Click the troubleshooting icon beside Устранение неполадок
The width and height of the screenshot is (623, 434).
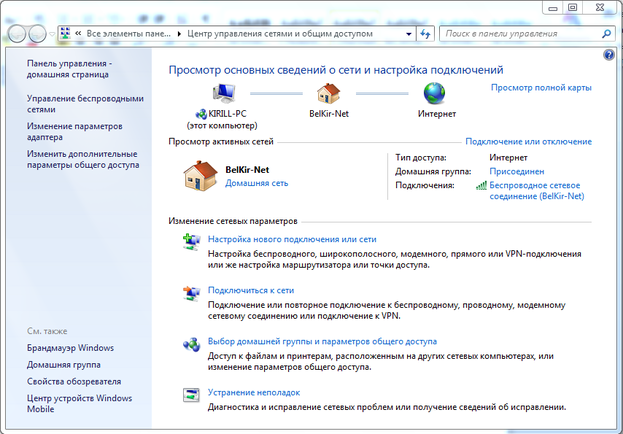191,395
